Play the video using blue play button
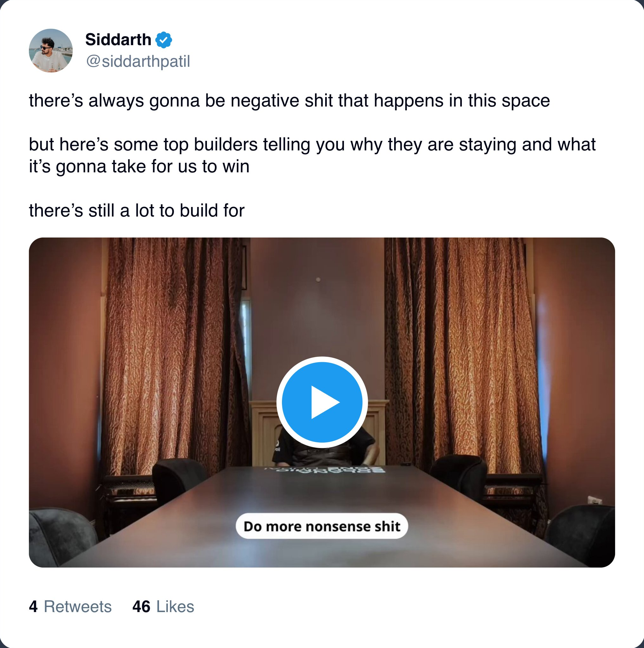The image size is (644, 648). coord(322,402)
